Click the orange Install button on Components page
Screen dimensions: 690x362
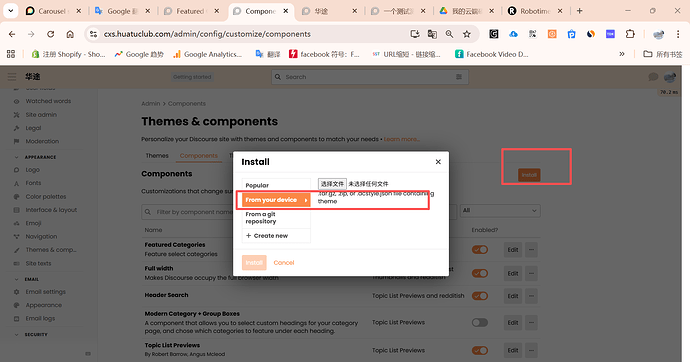pyautogui.click(x=529, y=175)
